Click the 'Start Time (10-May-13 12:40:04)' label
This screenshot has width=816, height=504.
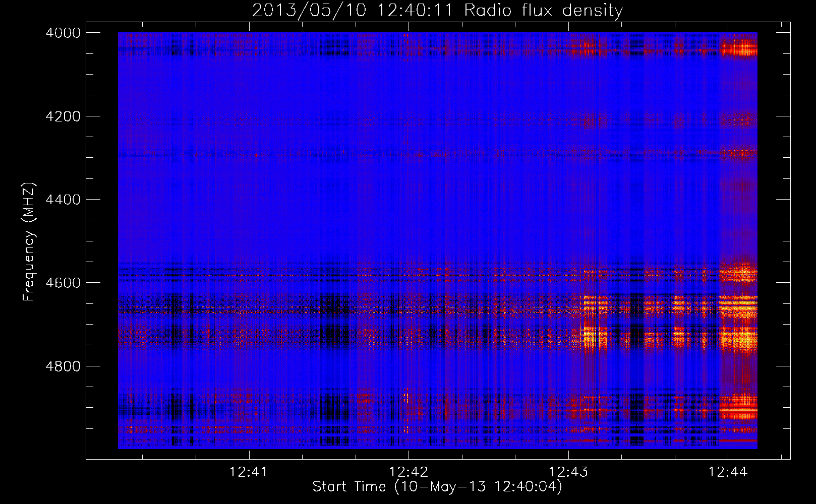point(437,487)
